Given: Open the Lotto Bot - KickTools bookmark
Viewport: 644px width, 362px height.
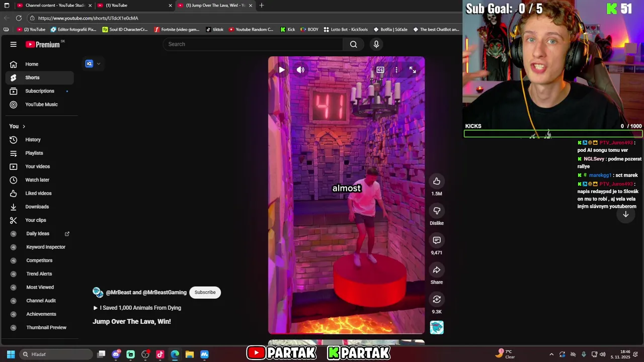Looking at the screenshot, I should point(346,30).
